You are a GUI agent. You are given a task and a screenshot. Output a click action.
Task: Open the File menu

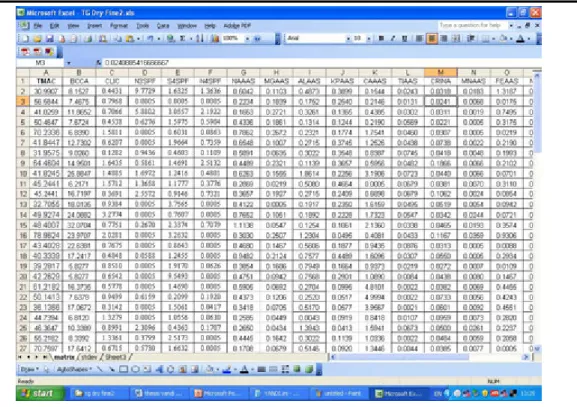pos(38,26)
